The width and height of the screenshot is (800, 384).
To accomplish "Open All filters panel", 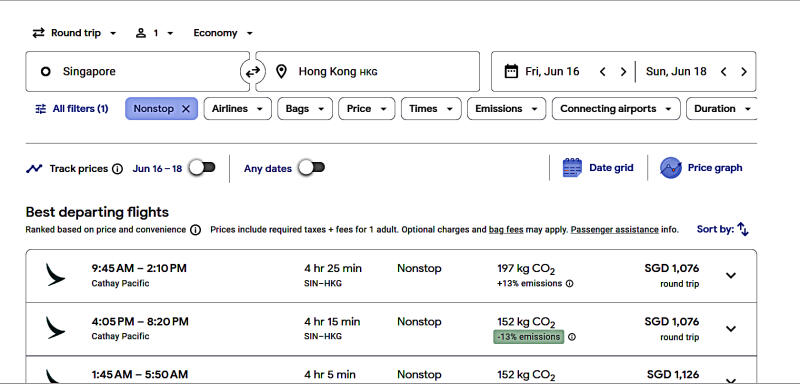I will pyautogui.click(x=71, y=109).
